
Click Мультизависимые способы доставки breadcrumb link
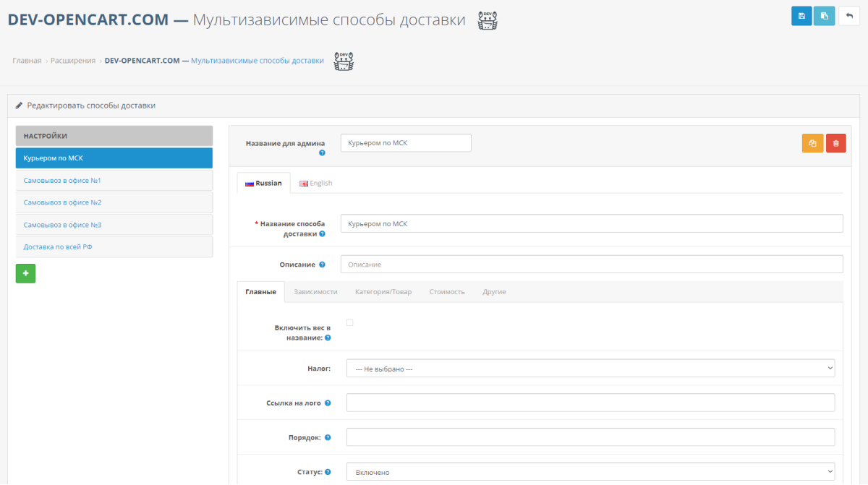(x=258, y=61)
